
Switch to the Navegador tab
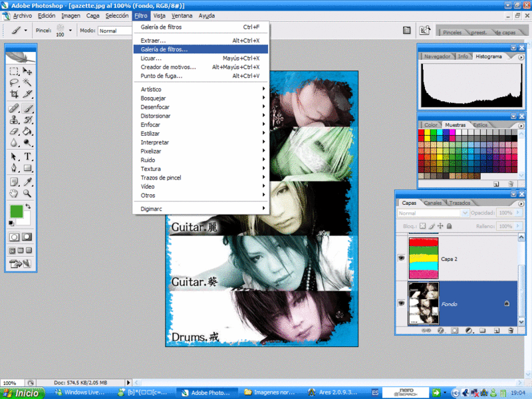tap(437, 57)
